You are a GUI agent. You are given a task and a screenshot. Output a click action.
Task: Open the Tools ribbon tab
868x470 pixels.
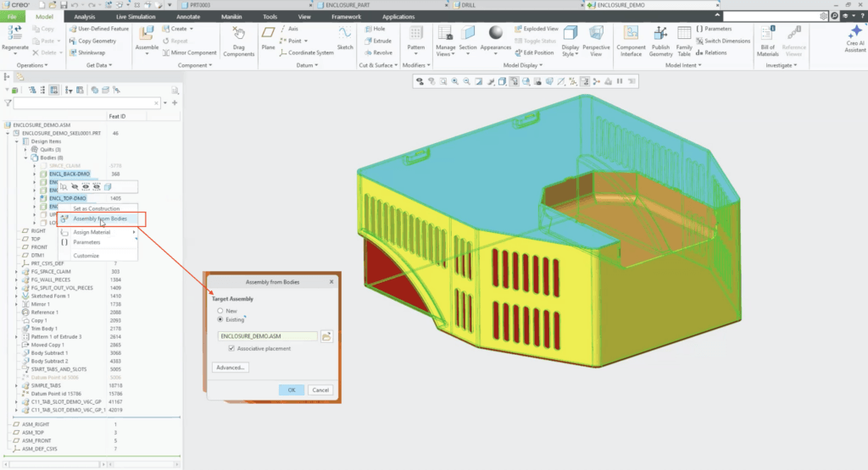(x=270, y=17)
